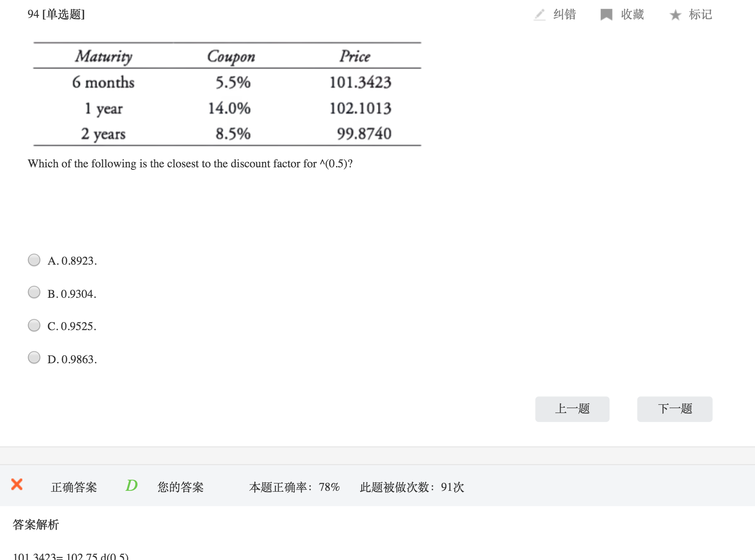Click the answer text 0.9863
The image size is (755, 560).
click(x=78, y=360)
